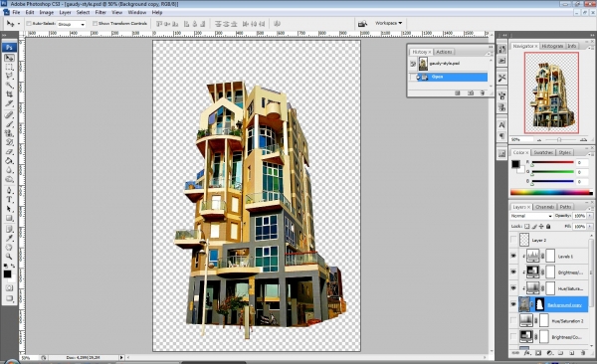The width and height of the screenshot is (597, 364).
Task: Click the lock all icon in Layers
Action: point(548,226)
